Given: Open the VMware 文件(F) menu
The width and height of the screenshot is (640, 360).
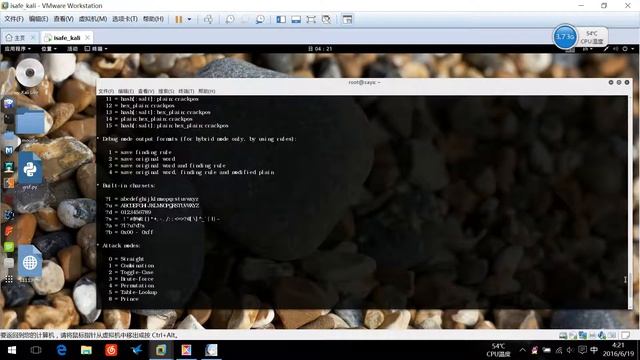Looking at the screenshot, I should coord(14,19).
